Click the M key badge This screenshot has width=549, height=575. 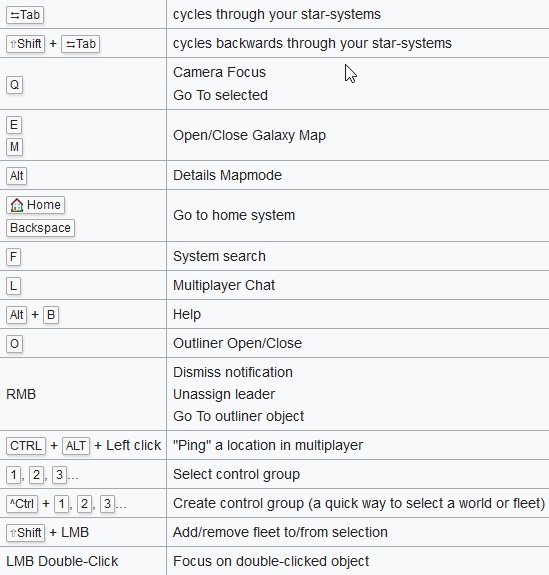pos(14,147)
